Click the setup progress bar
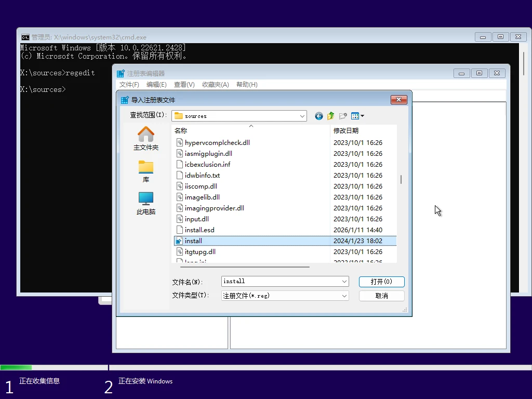Screen dimensions: 532x399 tap(266, 367)
